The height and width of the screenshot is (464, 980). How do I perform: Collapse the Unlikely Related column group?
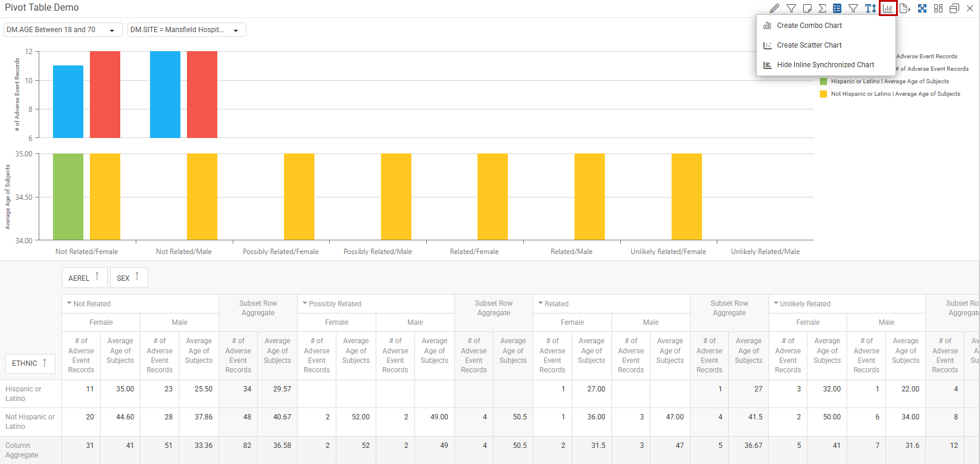[776, 303]
